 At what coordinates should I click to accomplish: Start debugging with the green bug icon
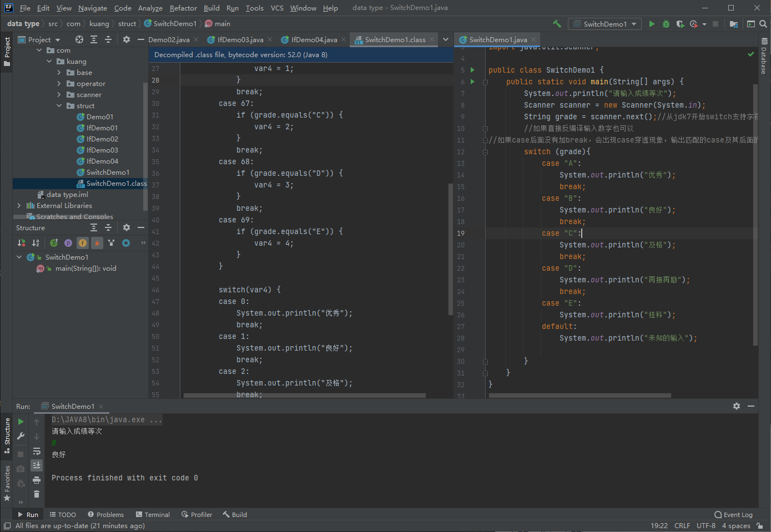666,24
